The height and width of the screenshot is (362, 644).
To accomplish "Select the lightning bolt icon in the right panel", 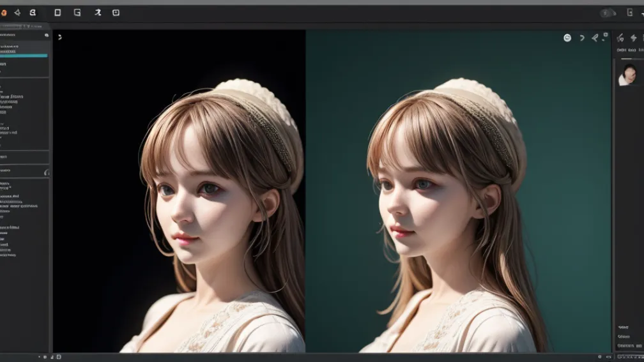I will [633, 38].
